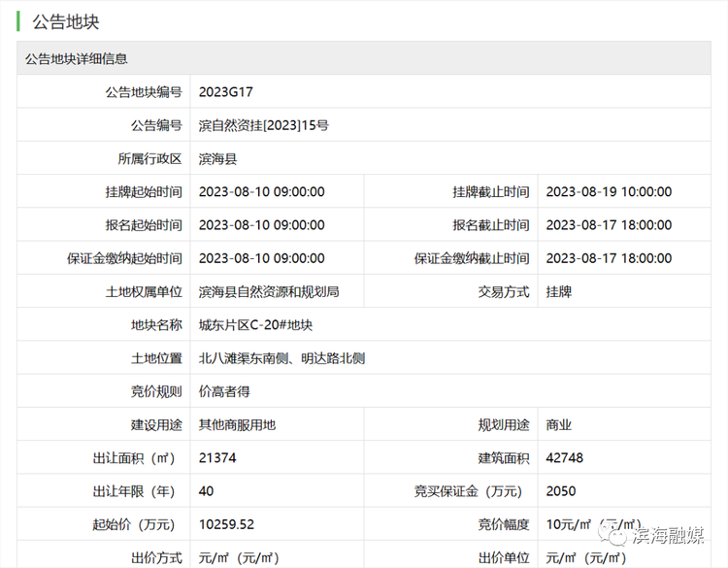The width and height of the screenshot is (728, 568).
Task: Click the 滨海融媒 watermark text
Action: [669, 534]
